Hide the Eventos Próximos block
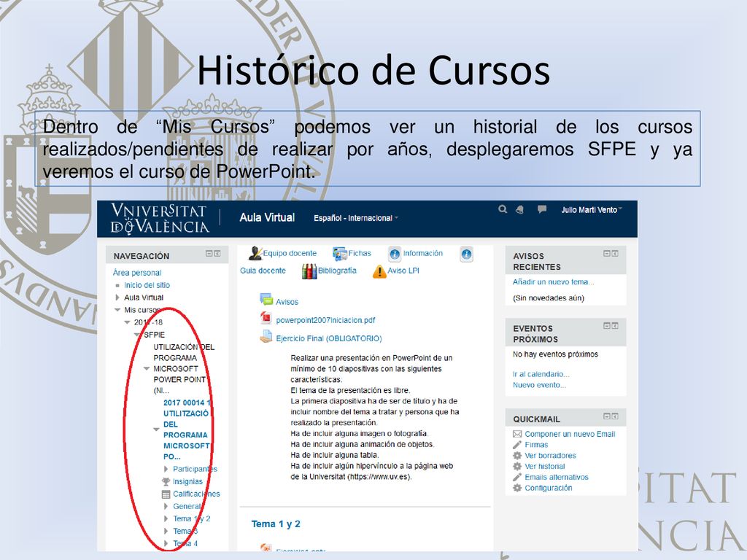The width and height of the screenshot is (747, 560). (607, 326)
